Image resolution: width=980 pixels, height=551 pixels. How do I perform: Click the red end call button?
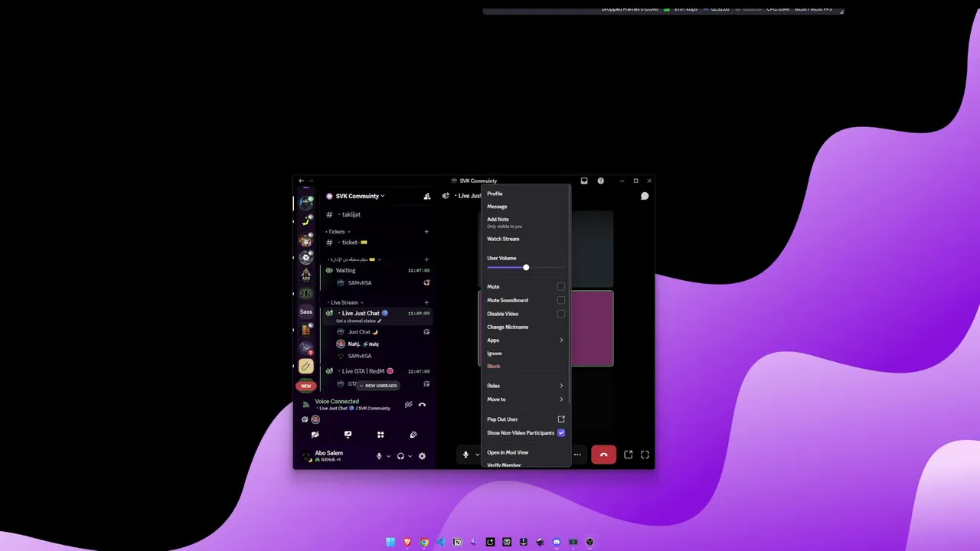tap(603, 455)
